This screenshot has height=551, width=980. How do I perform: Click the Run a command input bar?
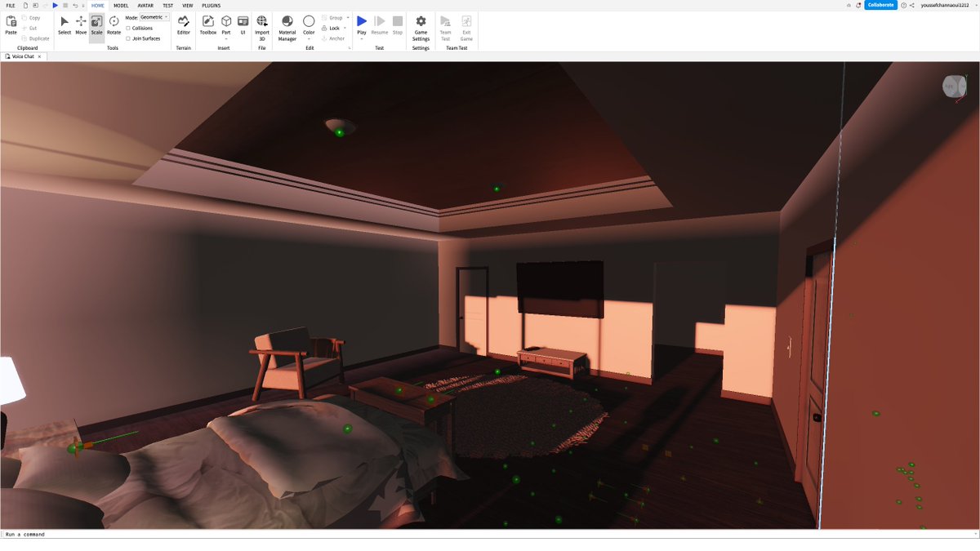[x=490, y=534]
